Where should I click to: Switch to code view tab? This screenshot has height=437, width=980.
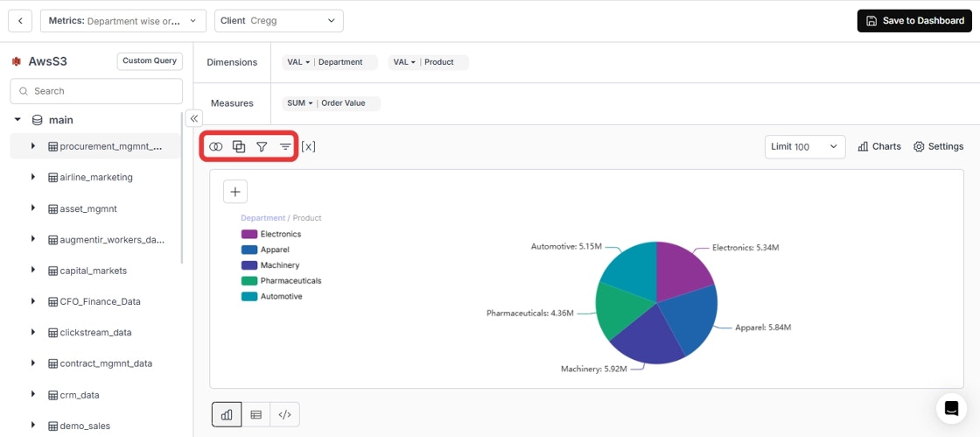click(x=284, y=414)
